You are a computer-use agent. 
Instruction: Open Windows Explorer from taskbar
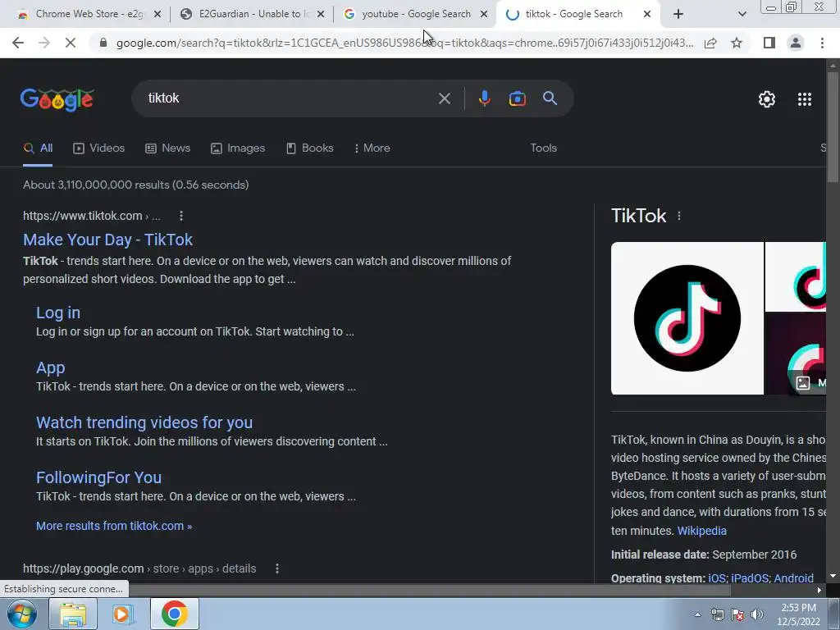[x=72, y=614]
